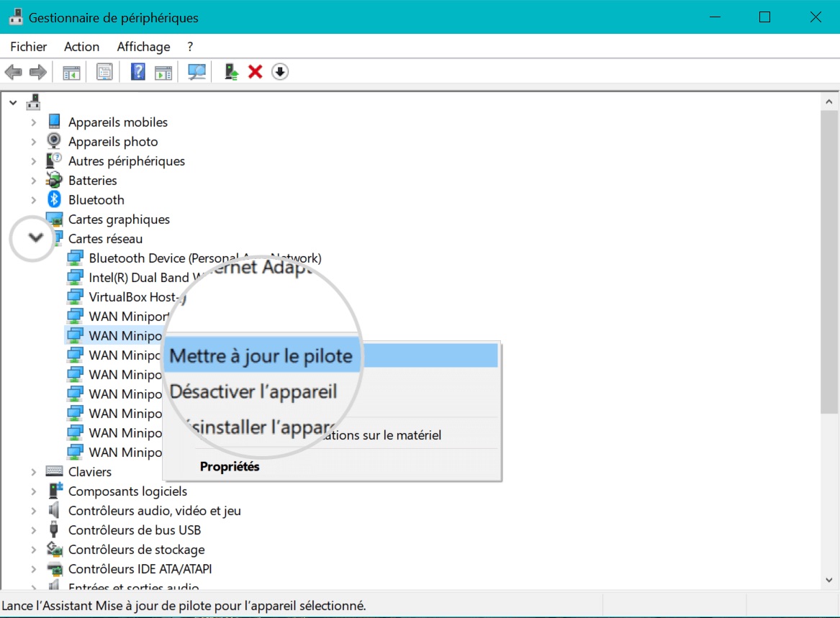Maximize the Gestionnaire de périphériques window

click(x=764, y=17)
